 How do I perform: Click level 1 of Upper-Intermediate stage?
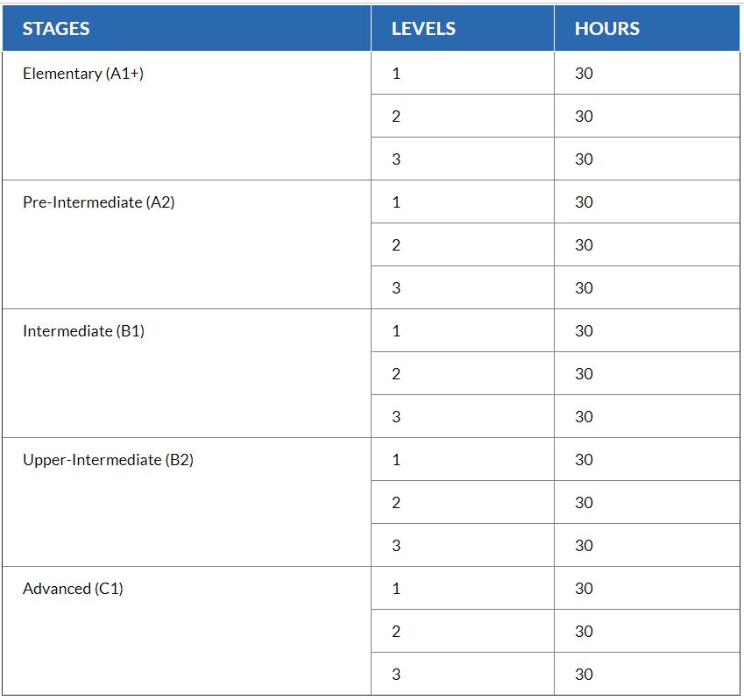tap(463, 460)
